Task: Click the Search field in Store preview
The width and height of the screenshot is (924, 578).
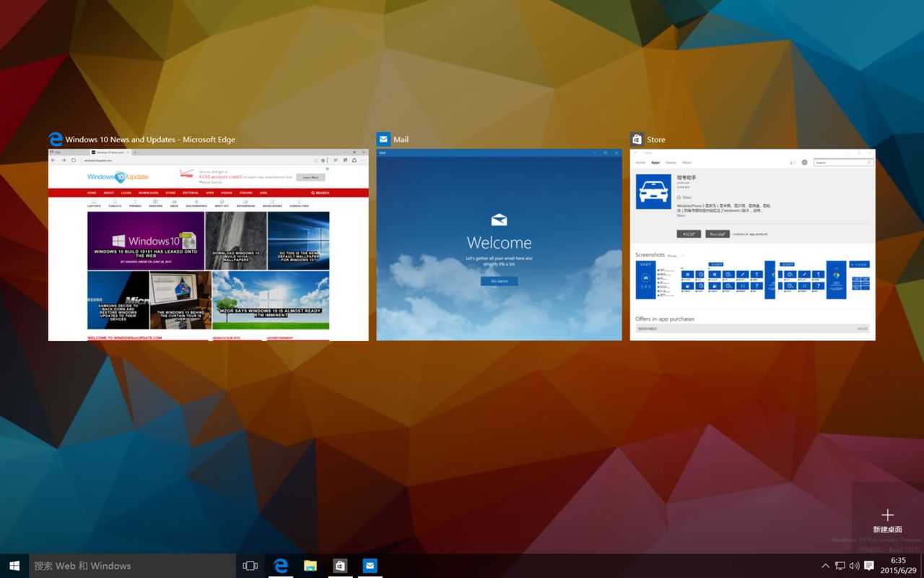Action: tap(842, 163)
